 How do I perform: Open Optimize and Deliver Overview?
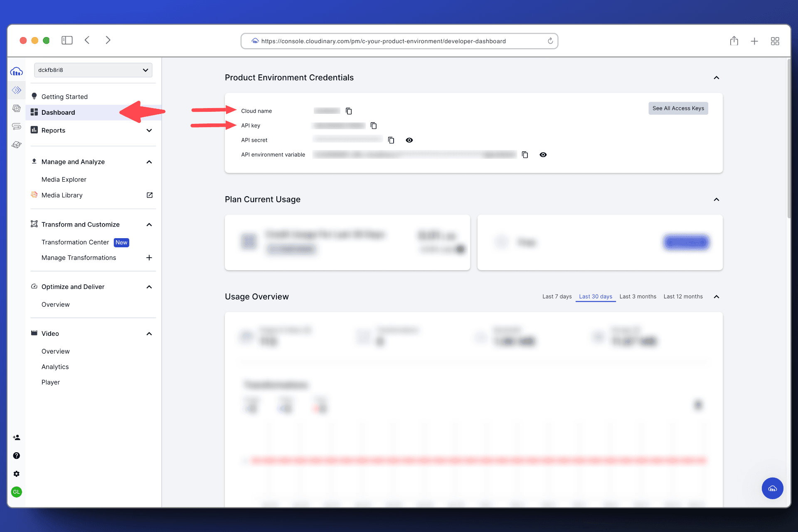coord(56,305)
